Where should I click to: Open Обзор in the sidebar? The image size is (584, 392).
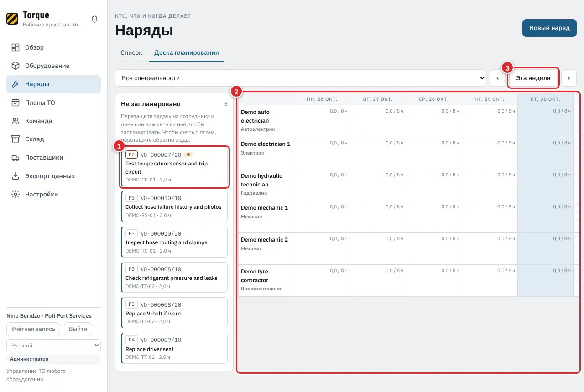pos(53,47)
